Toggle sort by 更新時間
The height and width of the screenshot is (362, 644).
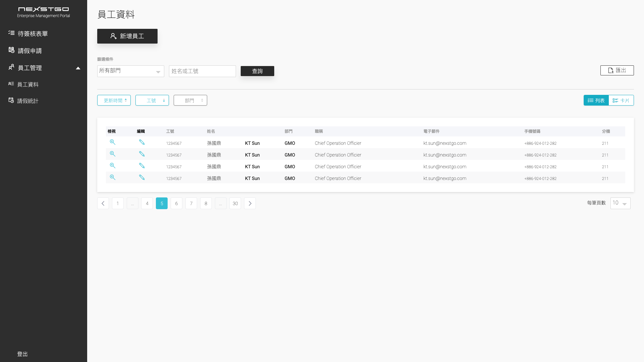(114, 100)
